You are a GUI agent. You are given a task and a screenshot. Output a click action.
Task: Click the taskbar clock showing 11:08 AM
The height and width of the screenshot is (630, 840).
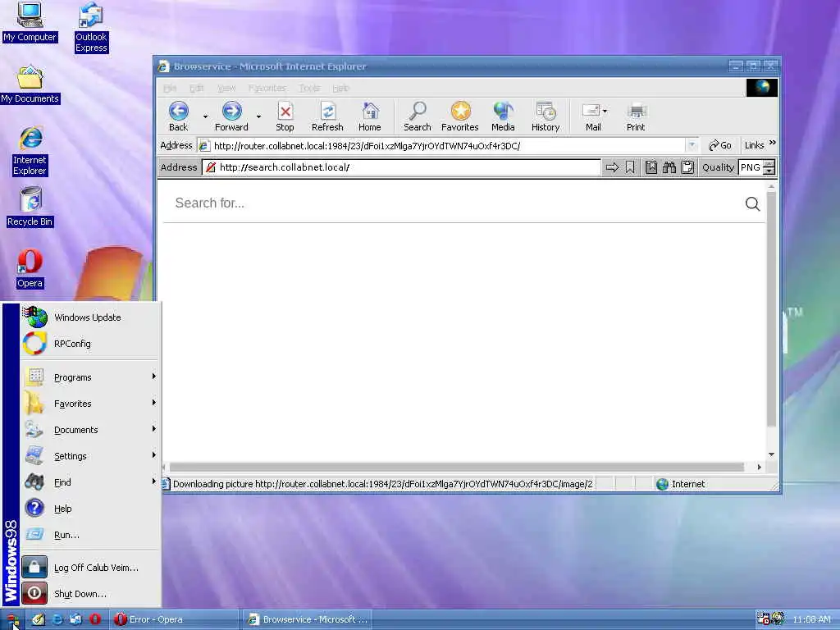tap(811, 620)
